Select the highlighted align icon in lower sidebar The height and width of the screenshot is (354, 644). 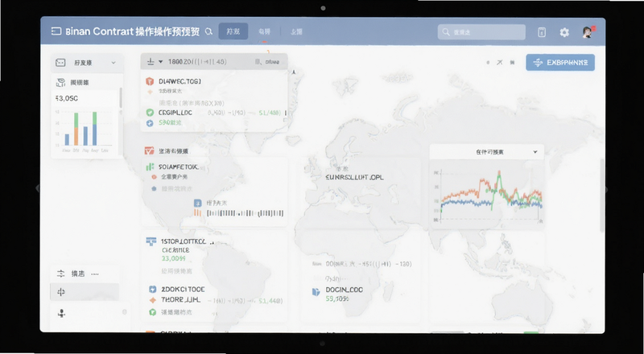(x=61, y=292)
